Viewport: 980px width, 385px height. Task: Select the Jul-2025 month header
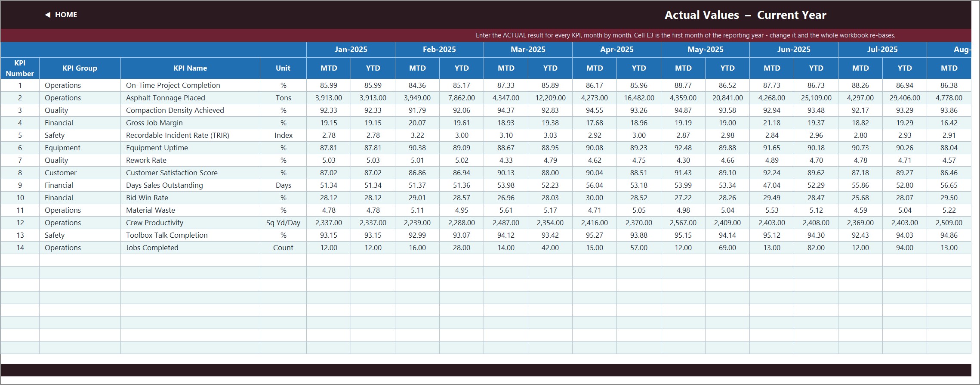[x=882, y=50]
